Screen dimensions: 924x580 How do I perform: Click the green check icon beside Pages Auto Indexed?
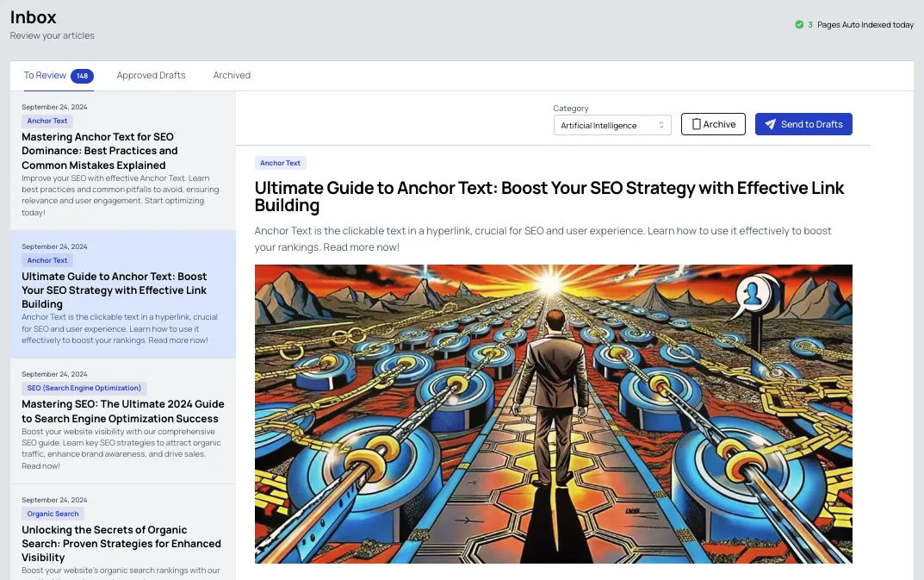point(799,25)
